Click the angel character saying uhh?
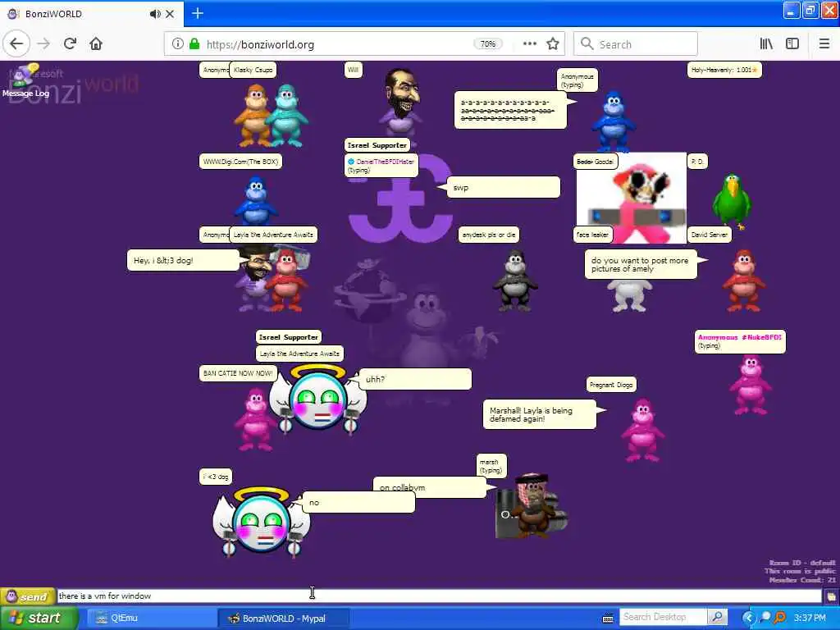Viewport: 840px width, 630px height. pos(318,399)
